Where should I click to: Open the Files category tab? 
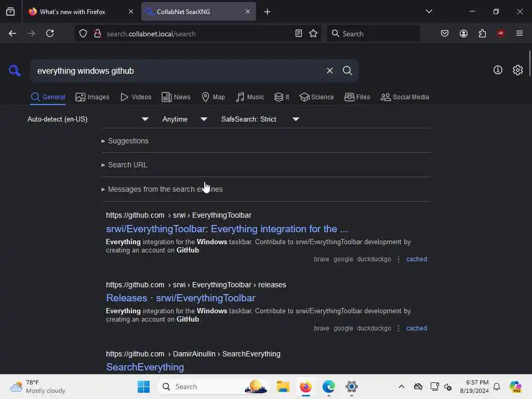357,97
